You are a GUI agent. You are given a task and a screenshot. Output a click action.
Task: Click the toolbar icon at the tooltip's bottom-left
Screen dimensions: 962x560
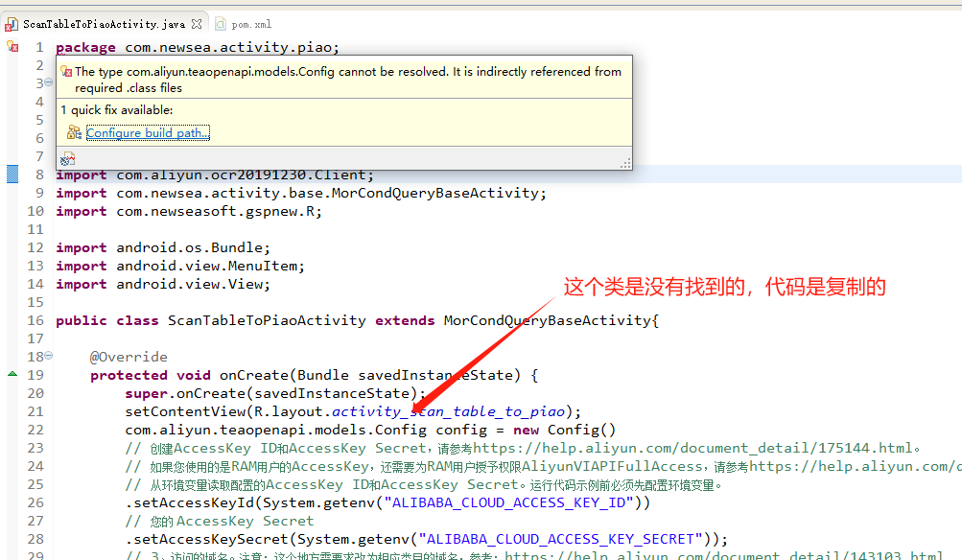point(67,159)
